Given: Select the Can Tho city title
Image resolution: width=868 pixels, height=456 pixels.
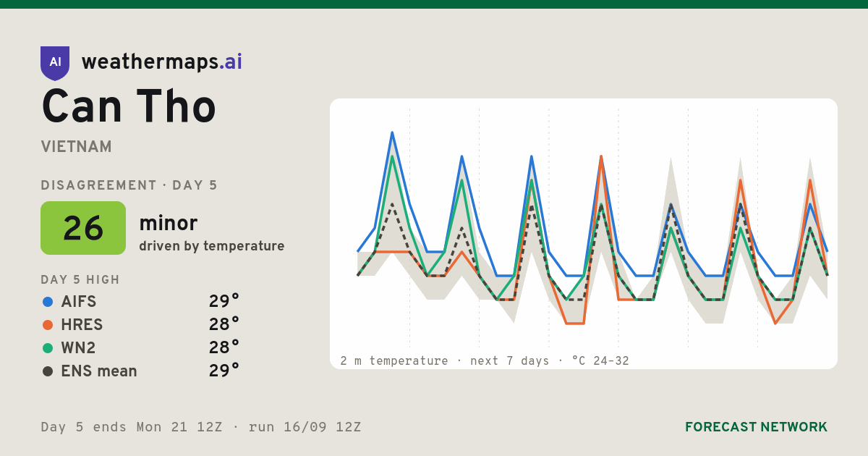Looking at the screenshot, I should (x=129, y=106).
